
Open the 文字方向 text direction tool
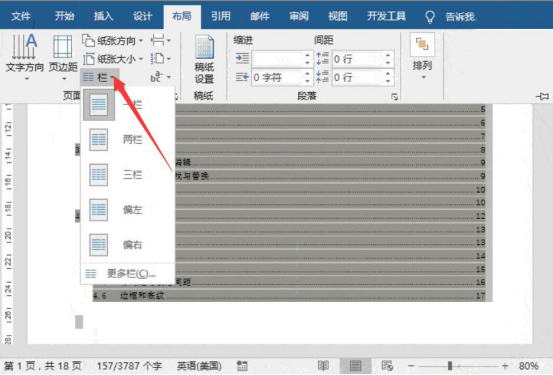point(24,56)
